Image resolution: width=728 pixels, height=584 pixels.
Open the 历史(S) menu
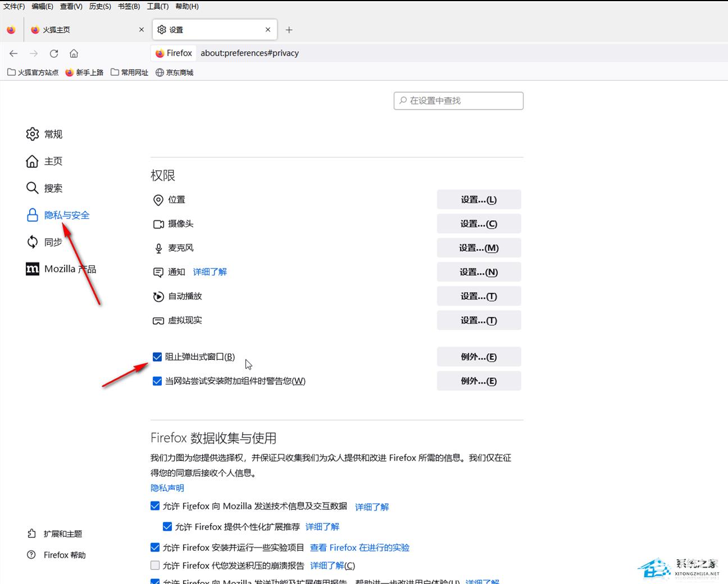(100, 6)
